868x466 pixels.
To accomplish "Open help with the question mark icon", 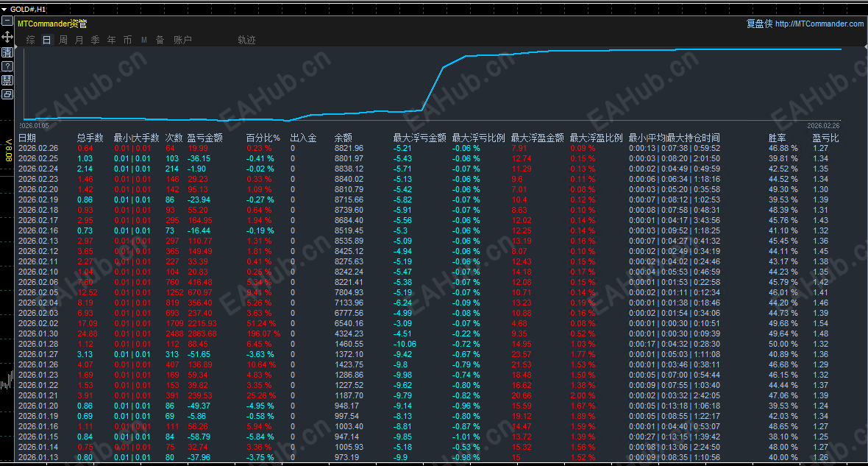I will click(7, 66).
